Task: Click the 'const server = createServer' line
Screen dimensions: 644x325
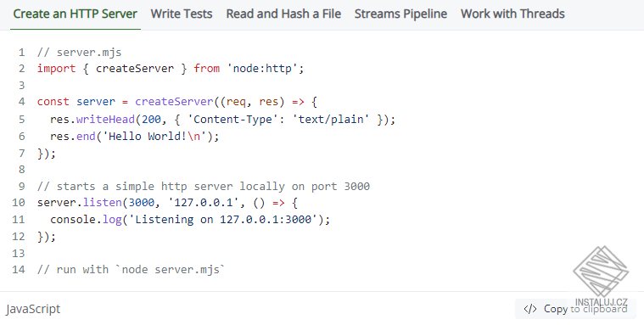Action: [177, 102]
